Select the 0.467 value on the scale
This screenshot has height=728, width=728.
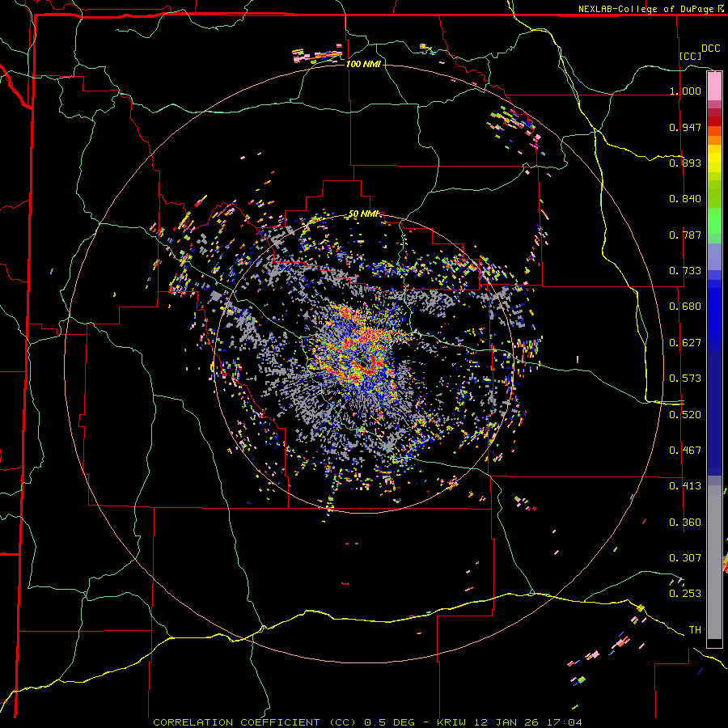(685, 451)
